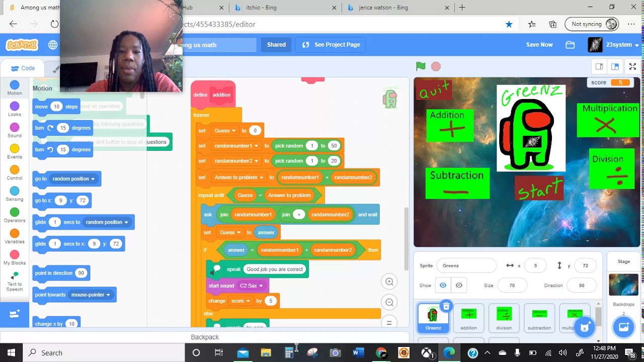
Task: Zoom in on the code workspace
Action: 389,282
